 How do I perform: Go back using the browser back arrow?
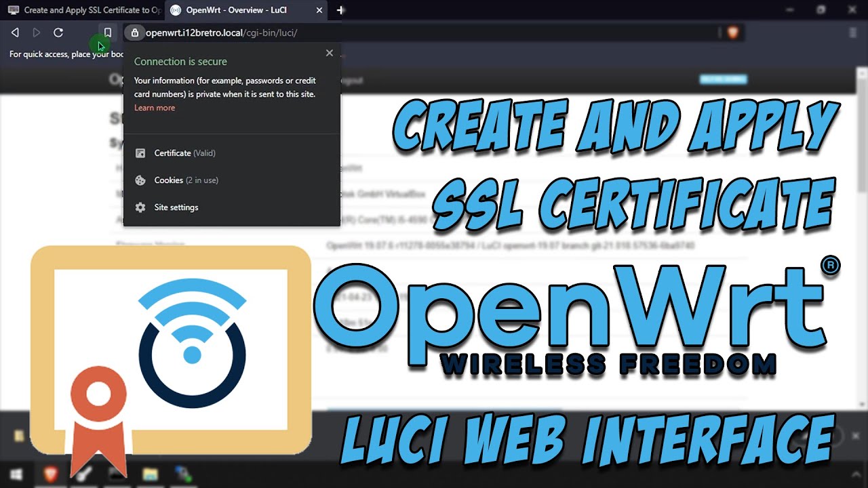coord(15,33)
